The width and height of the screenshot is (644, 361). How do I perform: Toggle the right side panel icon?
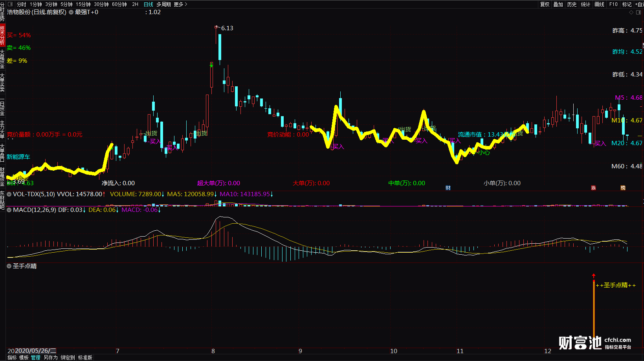coord(639,12)
